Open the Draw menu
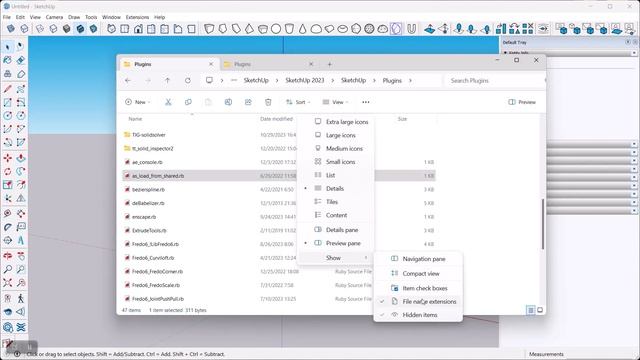 pyautogui.click(x=74, y=17)
